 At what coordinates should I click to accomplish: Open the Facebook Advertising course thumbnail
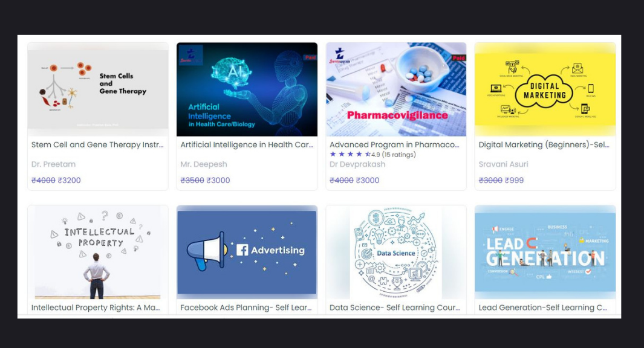click(247, 252)
